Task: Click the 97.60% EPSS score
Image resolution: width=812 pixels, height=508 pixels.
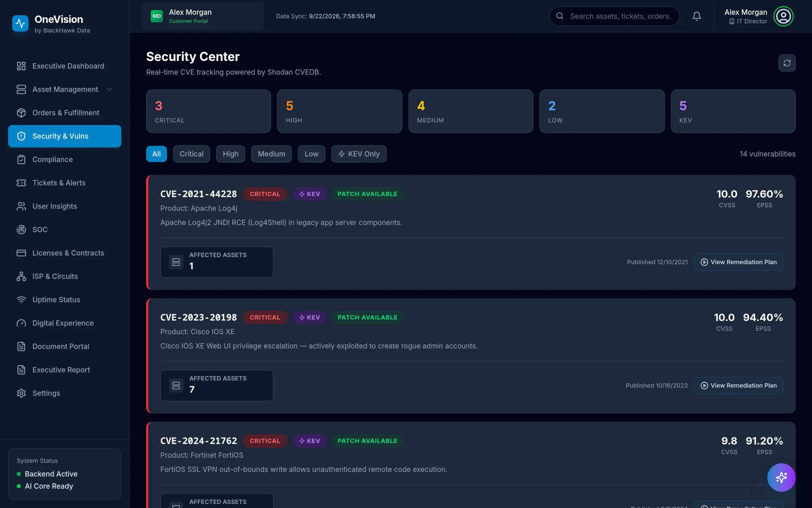Action: 764,194
